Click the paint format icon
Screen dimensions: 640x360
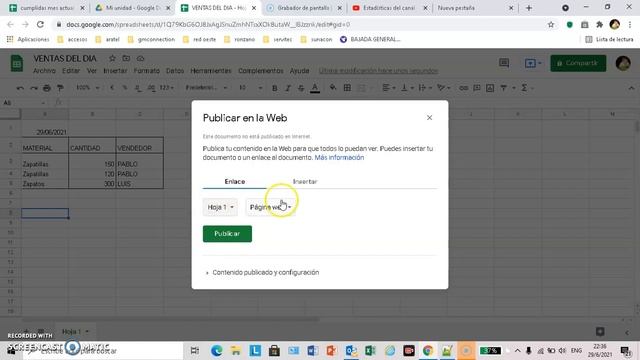[x=60, y=88]
